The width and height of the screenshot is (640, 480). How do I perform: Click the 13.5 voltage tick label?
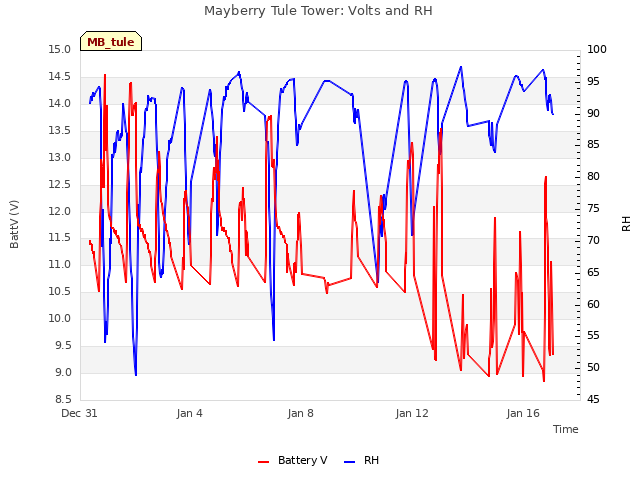60,130
